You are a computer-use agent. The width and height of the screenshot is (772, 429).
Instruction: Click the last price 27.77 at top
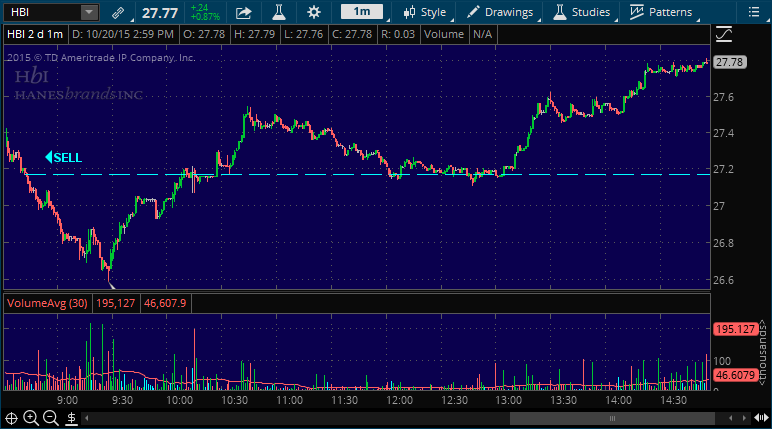[160, 13]
